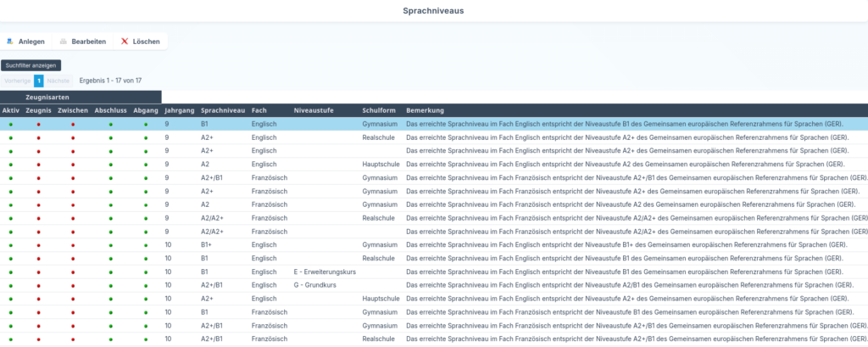Viewport: 868px width, 347px height.
Task: Go to page 1 in pagination
Action: pos(38,81)
